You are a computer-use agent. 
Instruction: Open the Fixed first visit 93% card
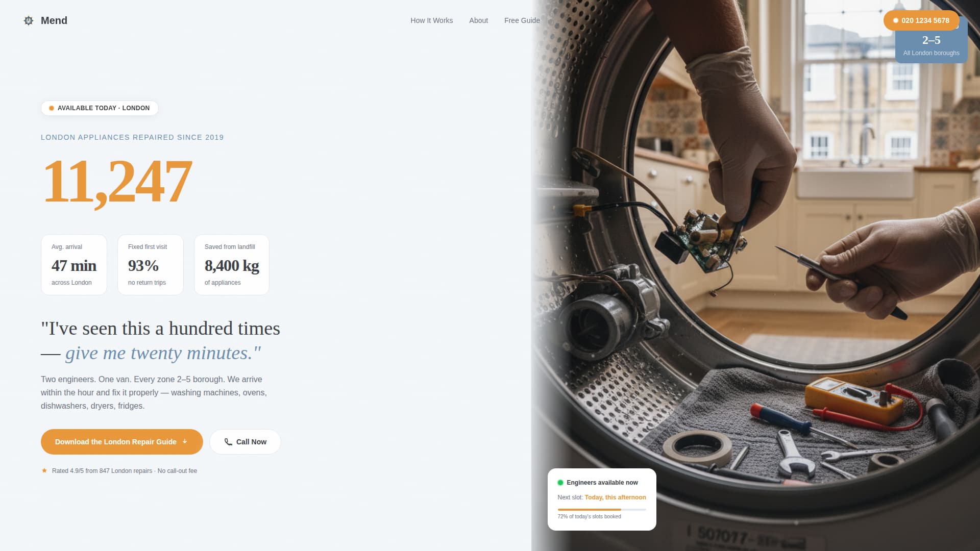pyautogui.click(x=151, y=265)
